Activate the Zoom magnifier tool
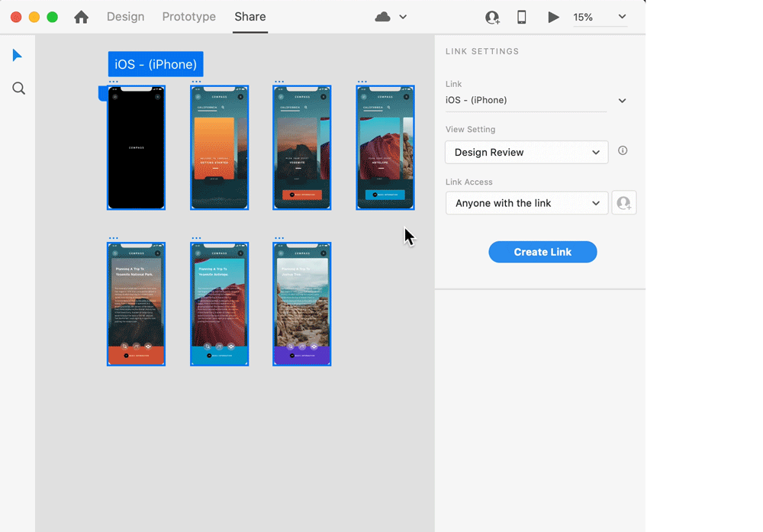Screen dimensions: 763x532 tap(19, 89)
